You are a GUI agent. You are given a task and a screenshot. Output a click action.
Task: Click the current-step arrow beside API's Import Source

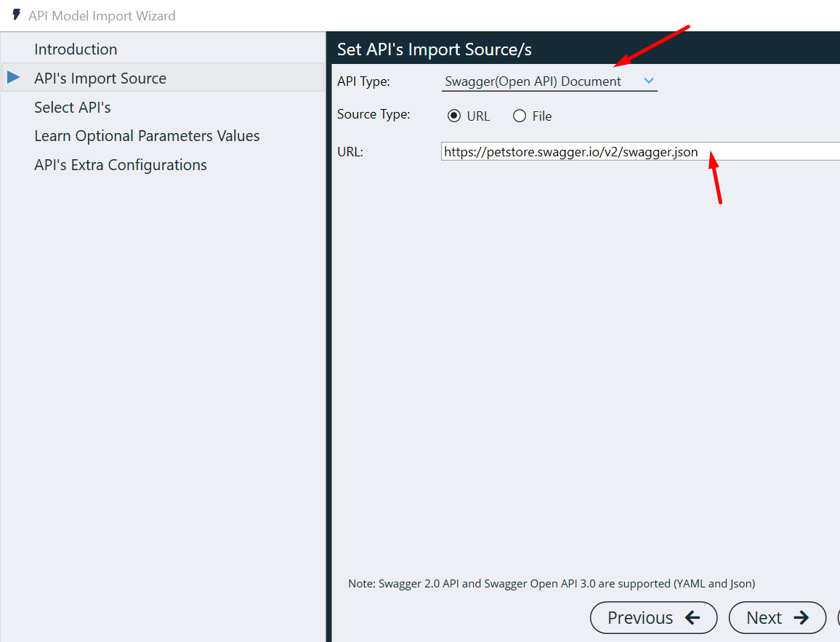coord(14,78)
